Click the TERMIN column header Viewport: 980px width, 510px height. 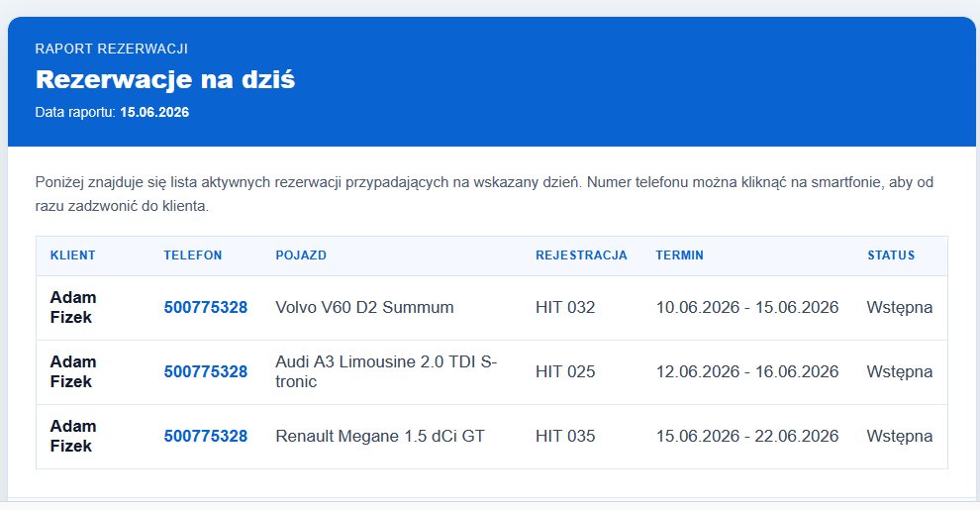point(679,255)
